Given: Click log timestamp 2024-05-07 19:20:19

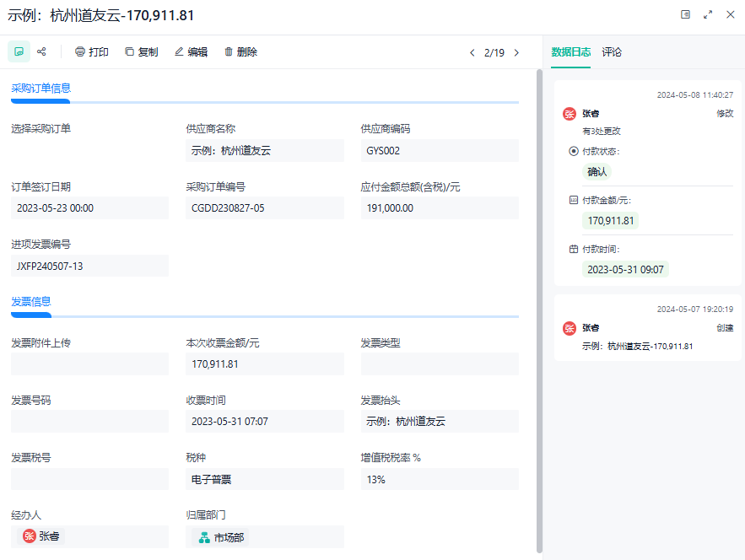Looking at the screenshot, I should coord(695,310).
